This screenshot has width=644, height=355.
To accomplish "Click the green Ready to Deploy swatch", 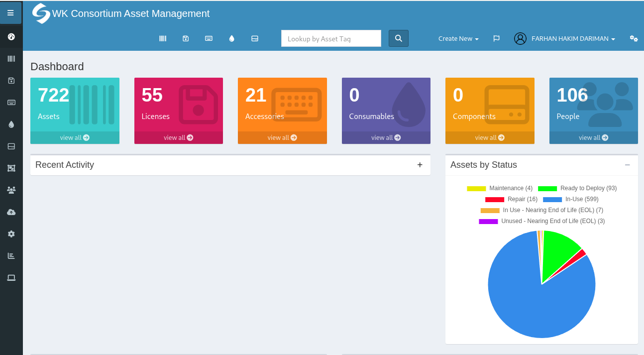I will pos(547,188).
